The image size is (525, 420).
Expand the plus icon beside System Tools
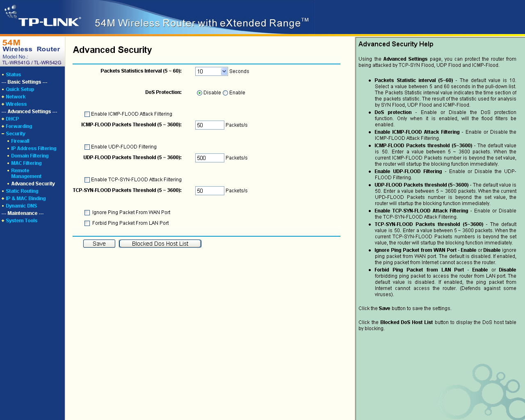pos(3,221)
